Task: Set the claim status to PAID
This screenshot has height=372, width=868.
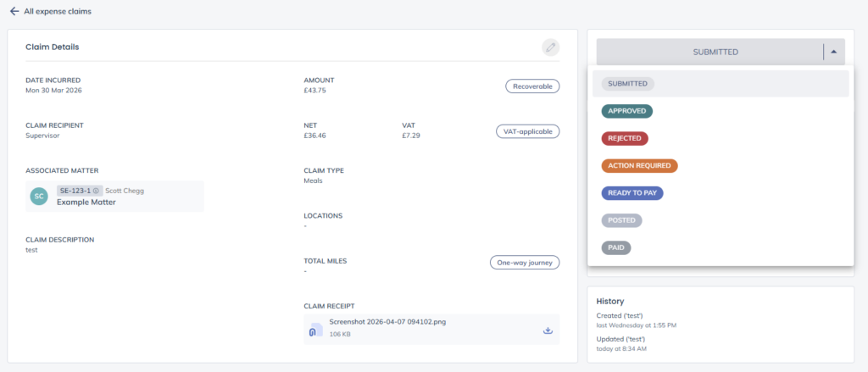Action: click(616, 247)
